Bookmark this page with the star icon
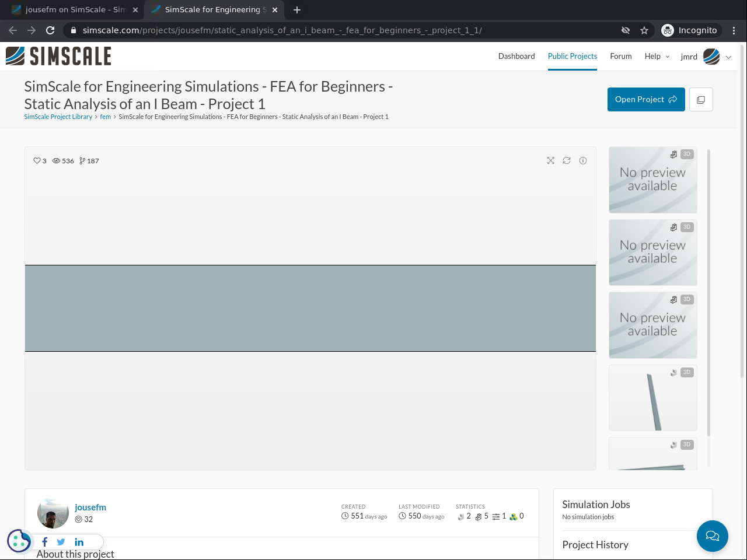 644,30
